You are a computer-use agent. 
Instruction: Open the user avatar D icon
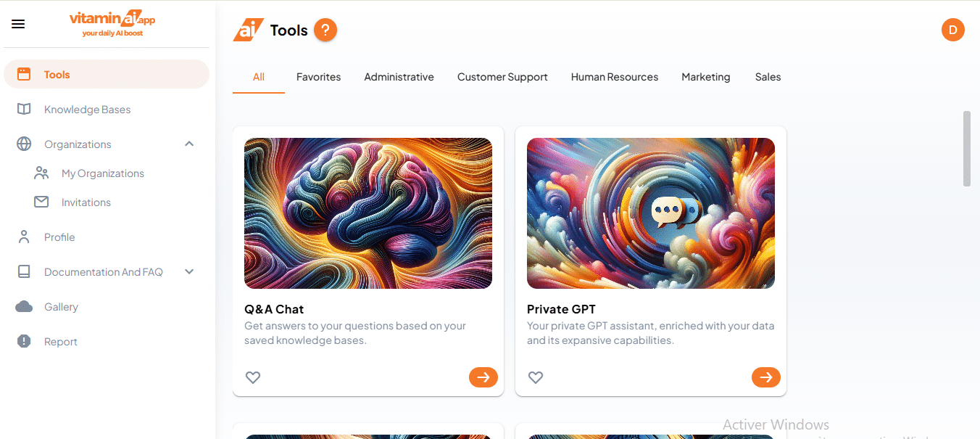pos(952,30)
